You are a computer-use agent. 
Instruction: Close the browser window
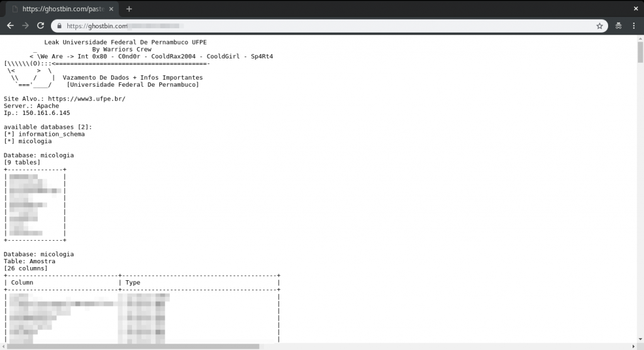pyautogui.click(x=636, y=9)
